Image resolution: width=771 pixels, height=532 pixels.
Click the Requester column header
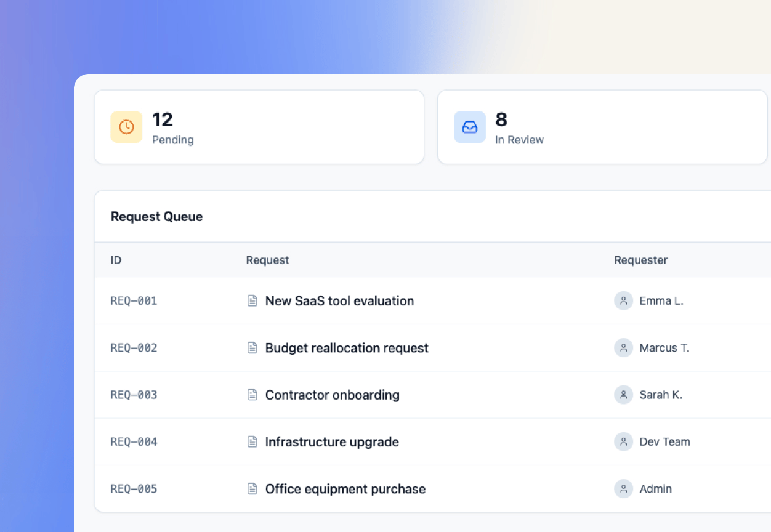click(x=640, y=260)
